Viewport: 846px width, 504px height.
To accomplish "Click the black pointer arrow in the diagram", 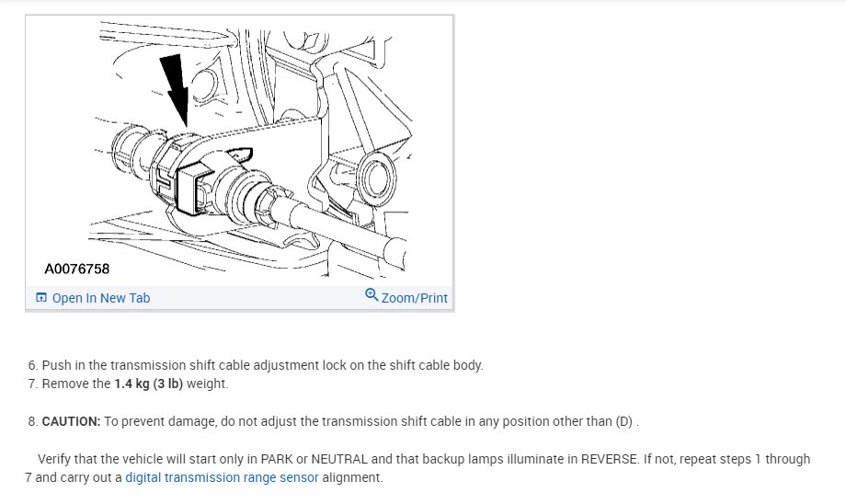I will [x=176, y=89].
